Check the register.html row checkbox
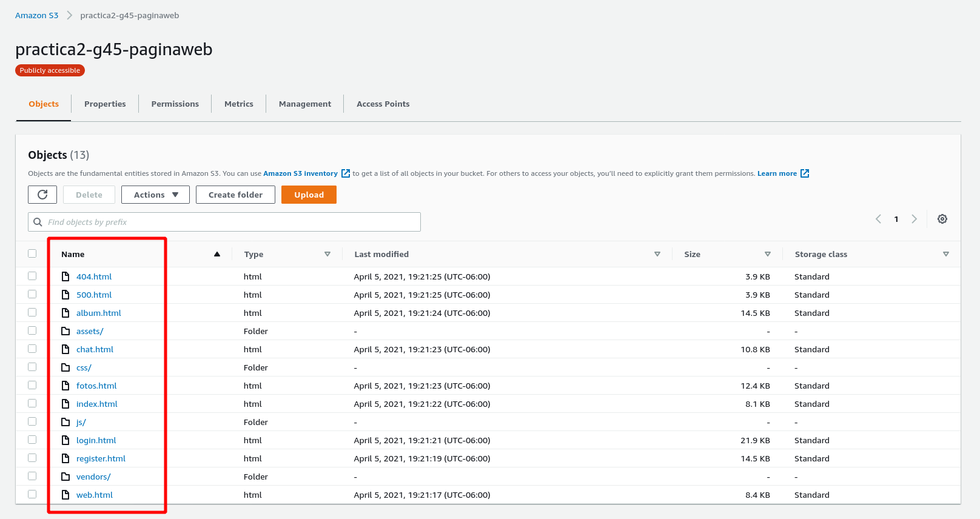This screenshot has height=519, width=980. (x=32, y=458)
